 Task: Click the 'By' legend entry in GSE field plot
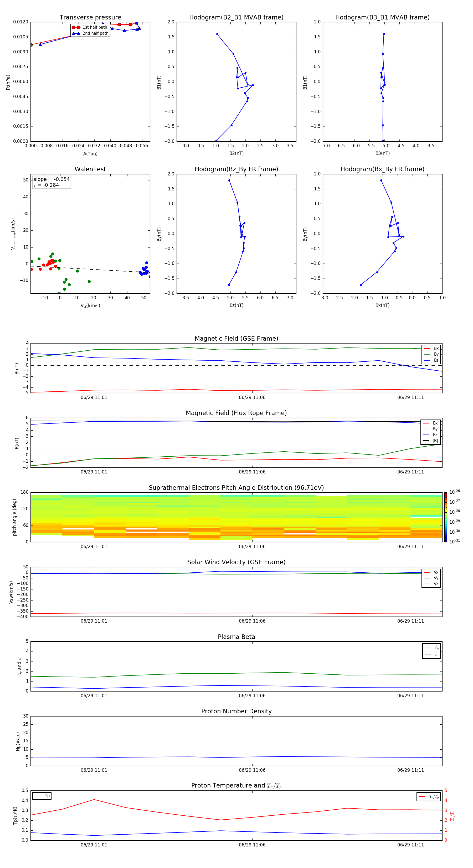click(x=431, y=354)
